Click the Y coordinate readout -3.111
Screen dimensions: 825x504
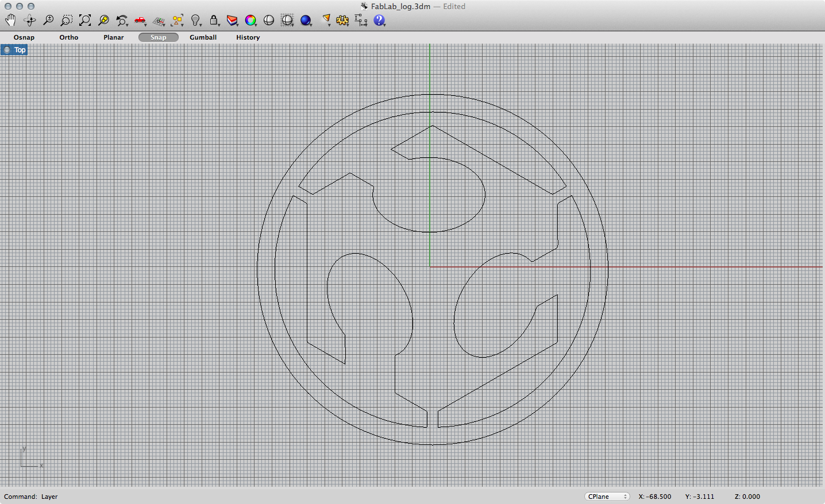(x=700, y=497)
